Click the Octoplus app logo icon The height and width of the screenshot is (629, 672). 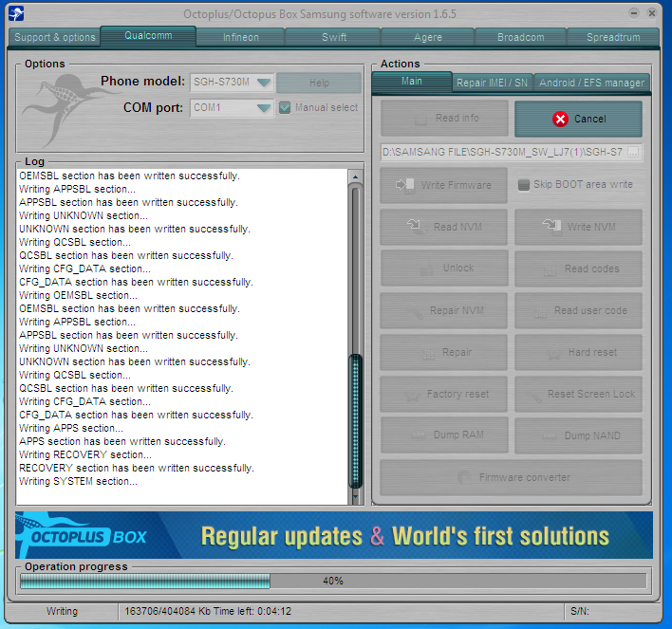[x=16, y=13]
